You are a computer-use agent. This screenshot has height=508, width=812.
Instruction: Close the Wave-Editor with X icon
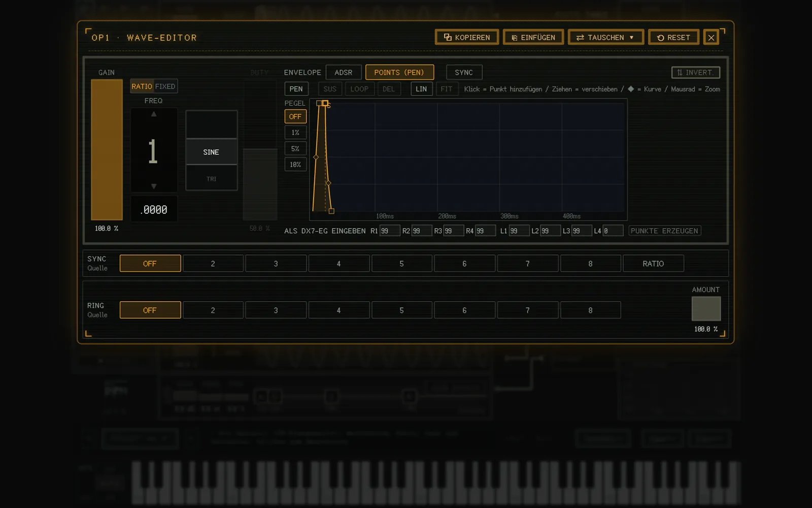pos(711,37)
